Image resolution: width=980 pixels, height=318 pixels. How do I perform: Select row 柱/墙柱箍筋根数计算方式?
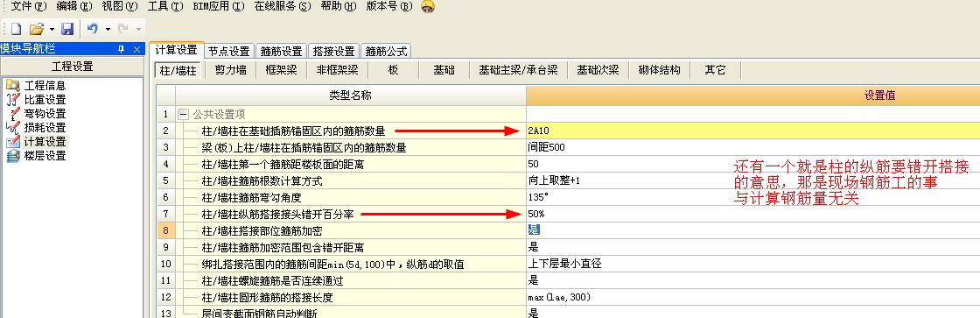point(351,181)
